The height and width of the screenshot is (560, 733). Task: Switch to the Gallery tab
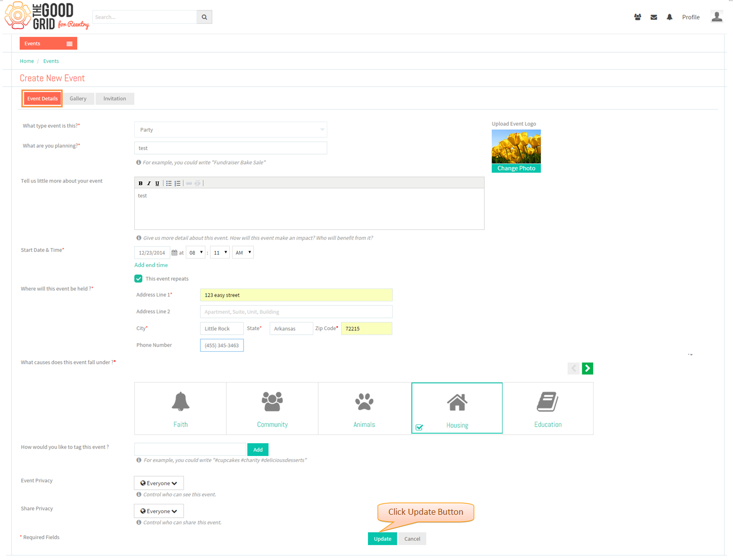point(78,98)
